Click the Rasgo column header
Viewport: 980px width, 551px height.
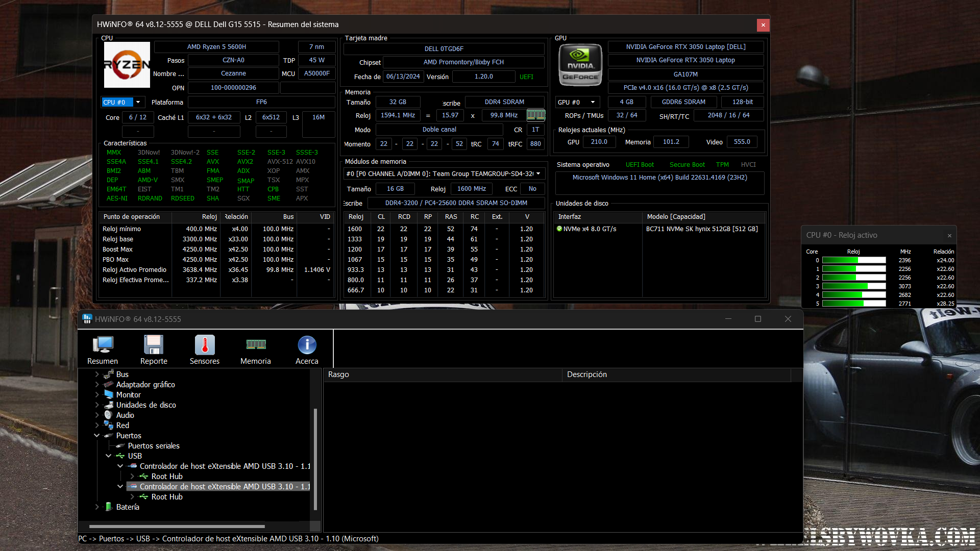coord(443,374)
